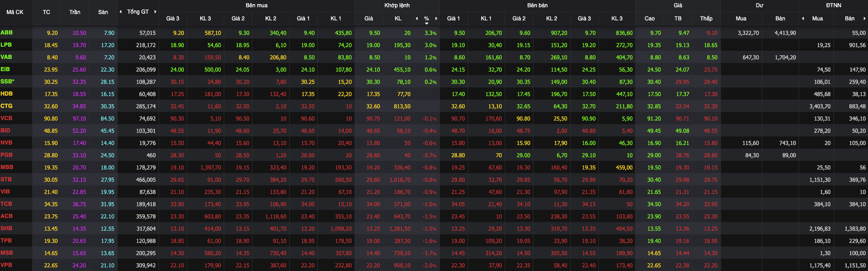Click ABB percent change 3.3%
The image size is (868, 271).
(x=430, y=33)
